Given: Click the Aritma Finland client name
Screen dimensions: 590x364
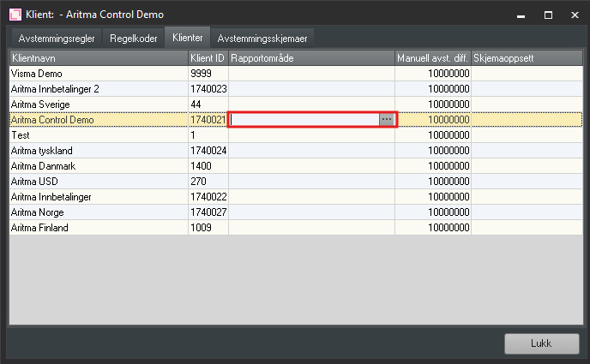Looking at the screenshot, I should coord(39,228).
